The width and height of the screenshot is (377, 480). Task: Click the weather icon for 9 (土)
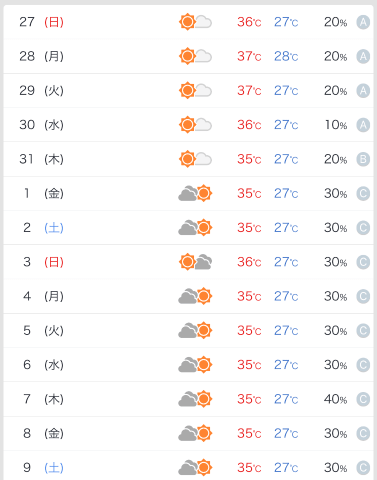pyautogui.click(x=195, y=467)
